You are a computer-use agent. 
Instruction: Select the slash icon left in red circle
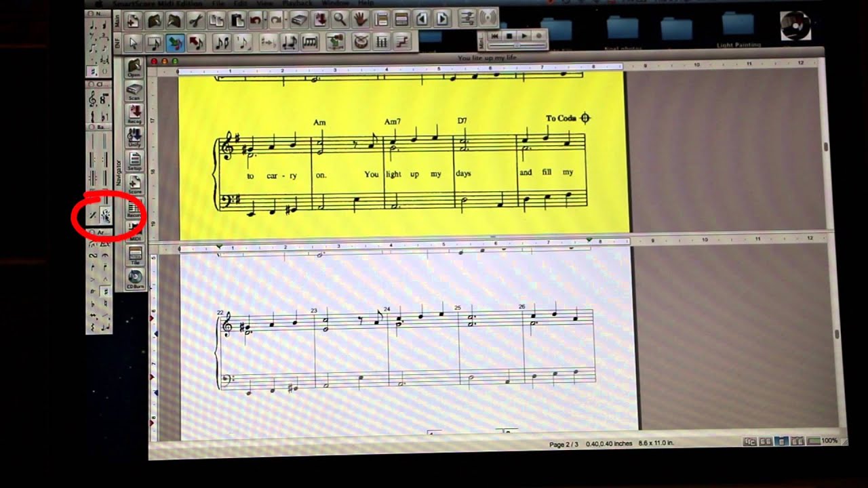pyautogui.click(x=93, y=216)
